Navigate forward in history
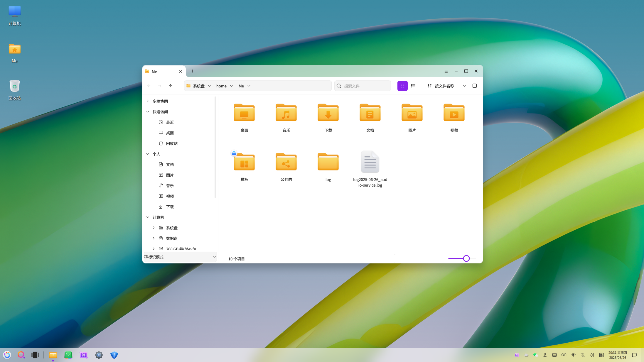 pos(160,86)
